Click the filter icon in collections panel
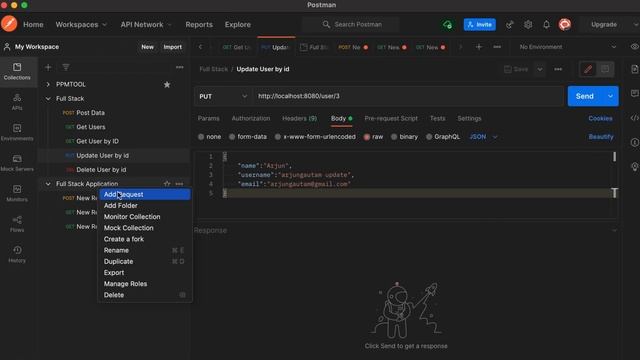The width and height of the screenshot is (640, 360). pos(66,67)
